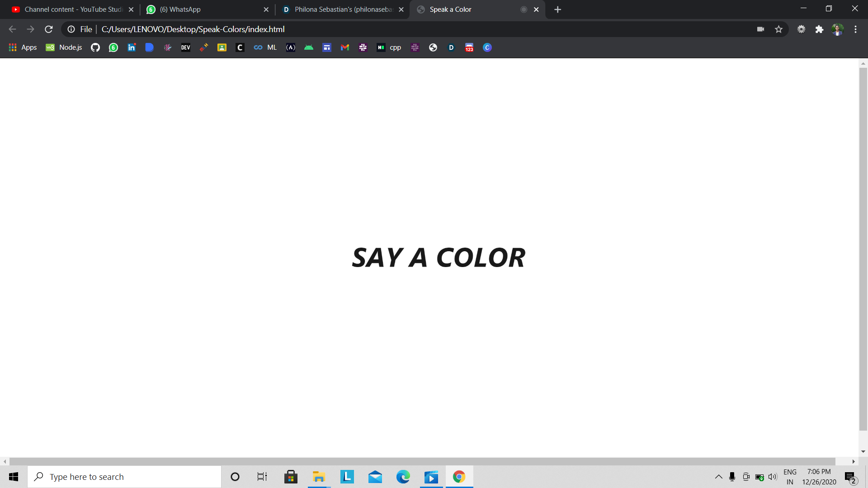
Task: Open the volume control in system tray
Action: 773,477
